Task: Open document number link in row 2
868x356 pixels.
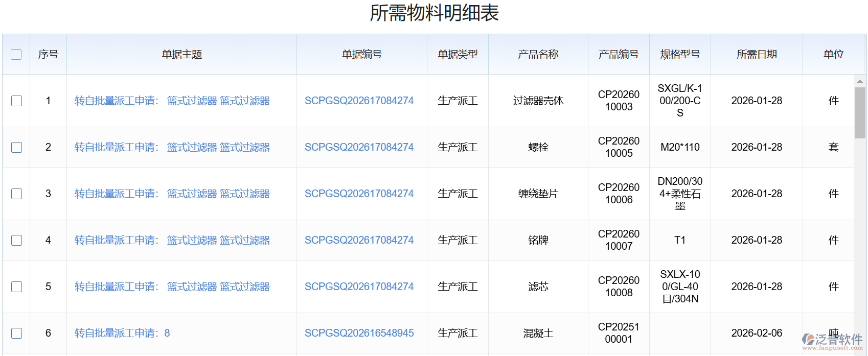Action: pos(359,147)
